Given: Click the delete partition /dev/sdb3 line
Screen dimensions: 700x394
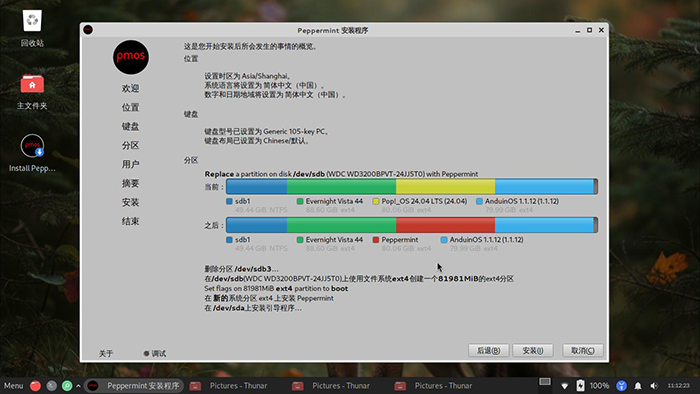Looking at the screenshot, I should 242,269.
